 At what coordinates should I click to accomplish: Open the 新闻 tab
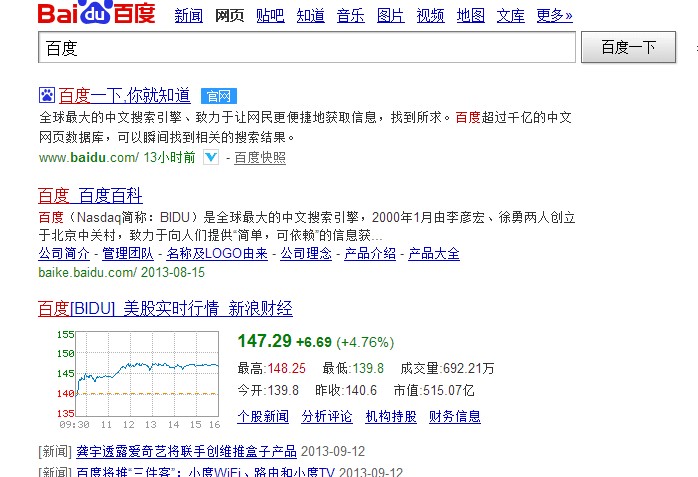[188, 16]
